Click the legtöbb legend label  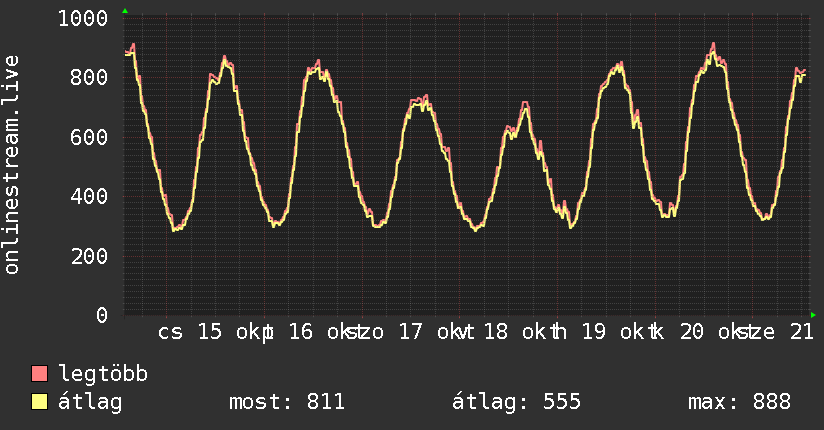pos(103,374)
